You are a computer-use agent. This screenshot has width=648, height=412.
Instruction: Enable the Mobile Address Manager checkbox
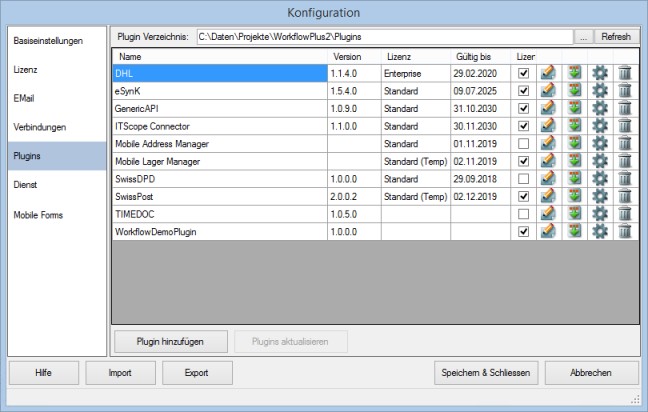(x=524, y=143)
